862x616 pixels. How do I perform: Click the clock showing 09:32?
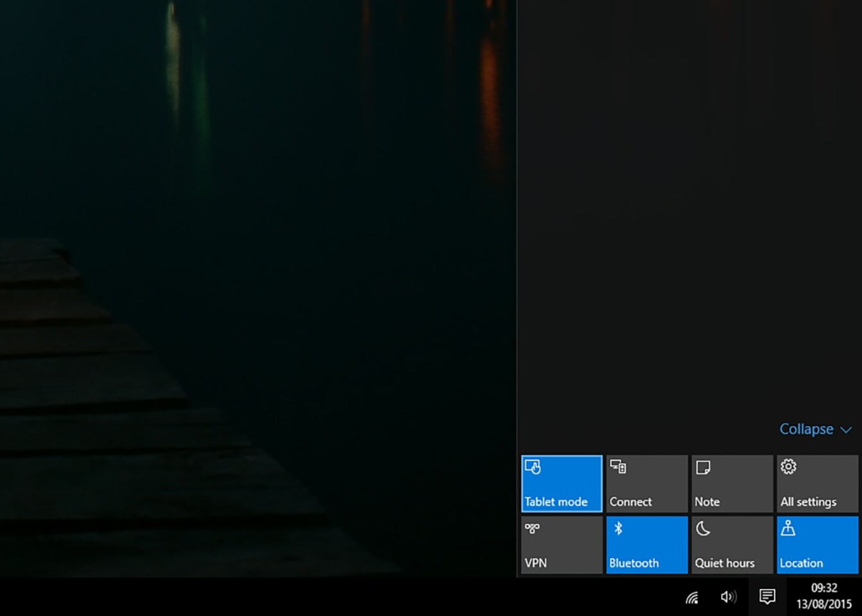(823, 588)
